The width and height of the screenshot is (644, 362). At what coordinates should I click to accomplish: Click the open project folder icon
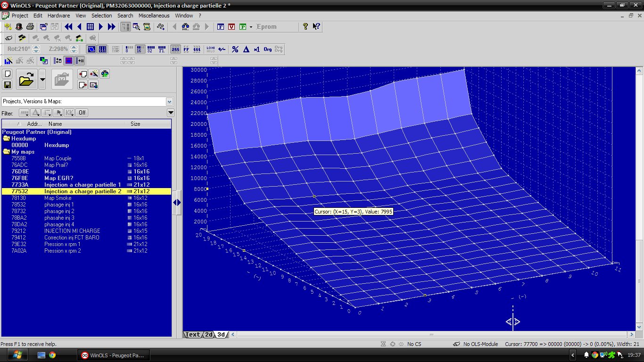pyautogui.click(x=26, y=80)
